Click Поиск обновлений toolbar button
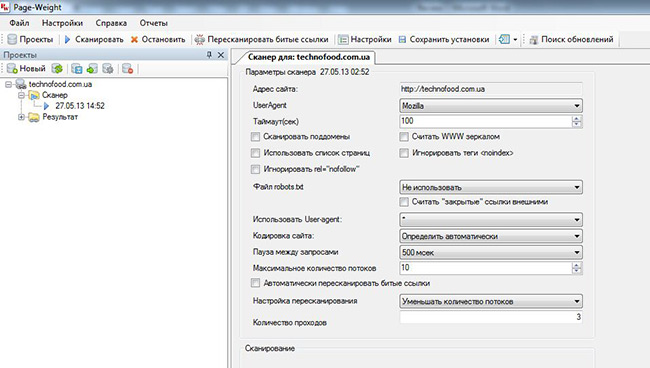The height and width of the screenshot is (368, 650). point(571,39)
